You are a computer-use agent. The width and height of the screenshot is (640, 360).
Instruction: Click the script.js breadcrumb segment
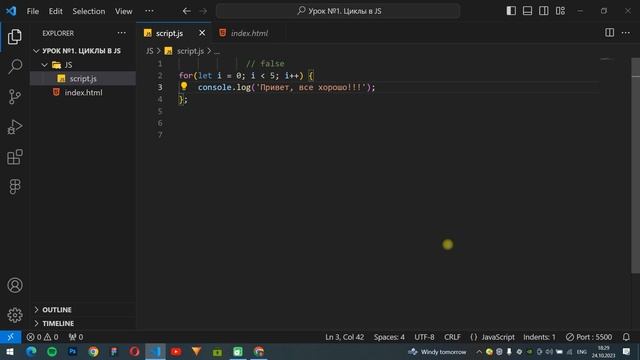point(190,51)
